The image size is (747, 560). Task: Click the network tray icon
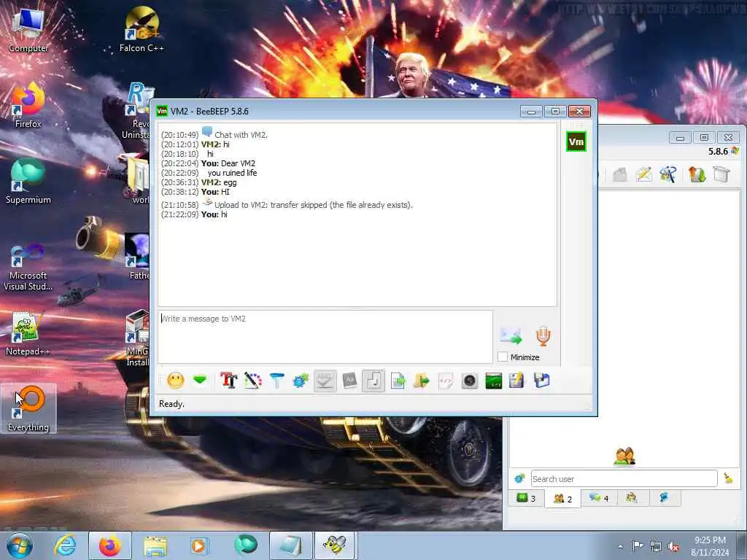656,546
